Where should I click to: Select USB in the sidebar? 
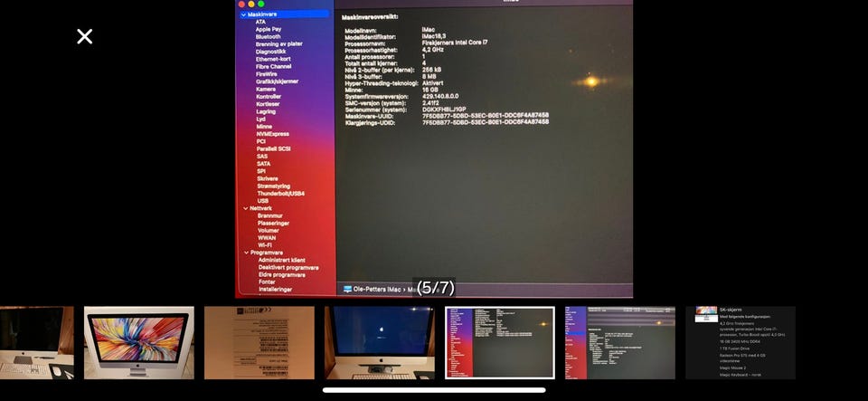click(262, 201)
